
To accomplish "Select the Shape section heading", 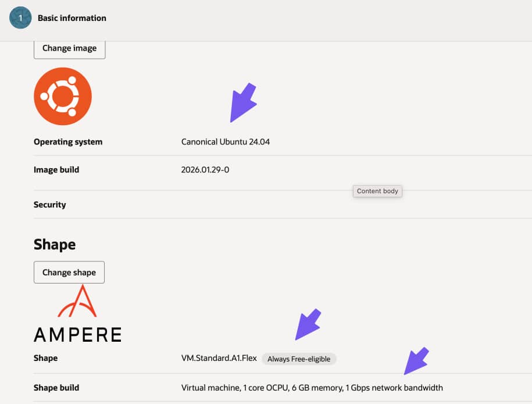I will point(54,244).
